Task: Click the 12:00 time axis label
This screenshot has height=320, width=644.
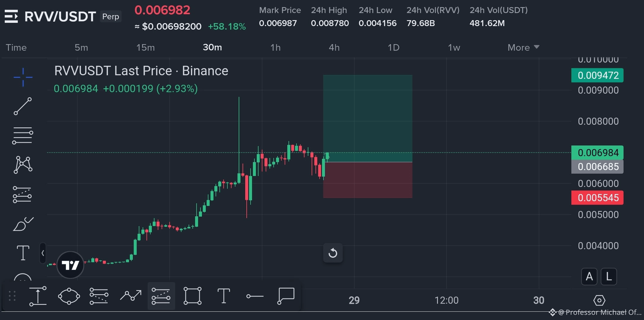Action: pos(446,300)
